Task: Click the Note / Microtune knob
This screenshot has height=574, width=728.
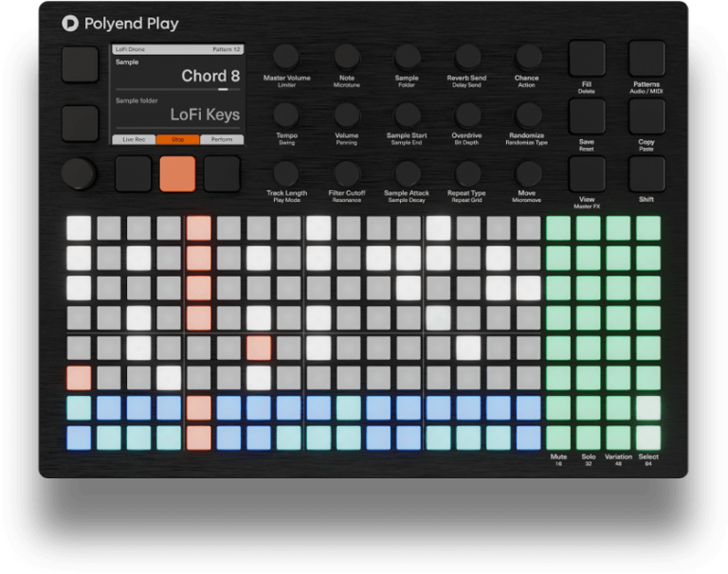Action: click(347, 58)
